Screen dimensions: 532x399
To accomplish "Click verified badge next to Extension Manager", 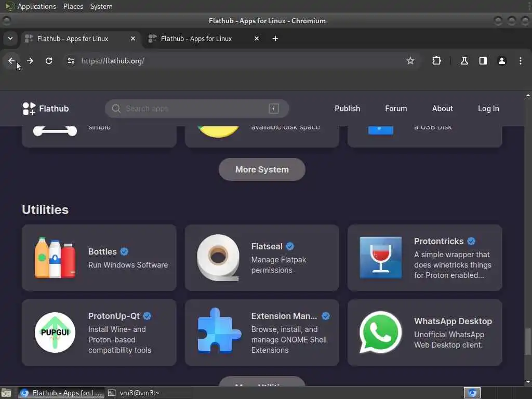I will pos(326,316).
